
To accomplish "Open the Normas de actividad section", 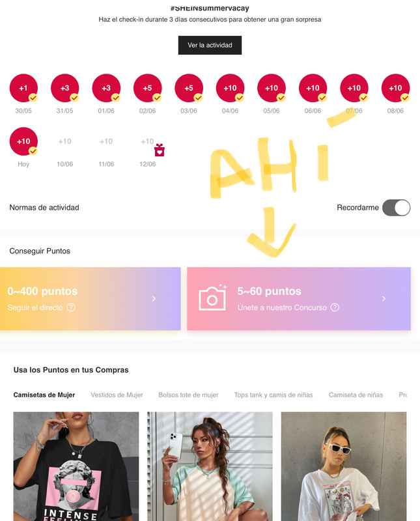I will coord(44,208).
